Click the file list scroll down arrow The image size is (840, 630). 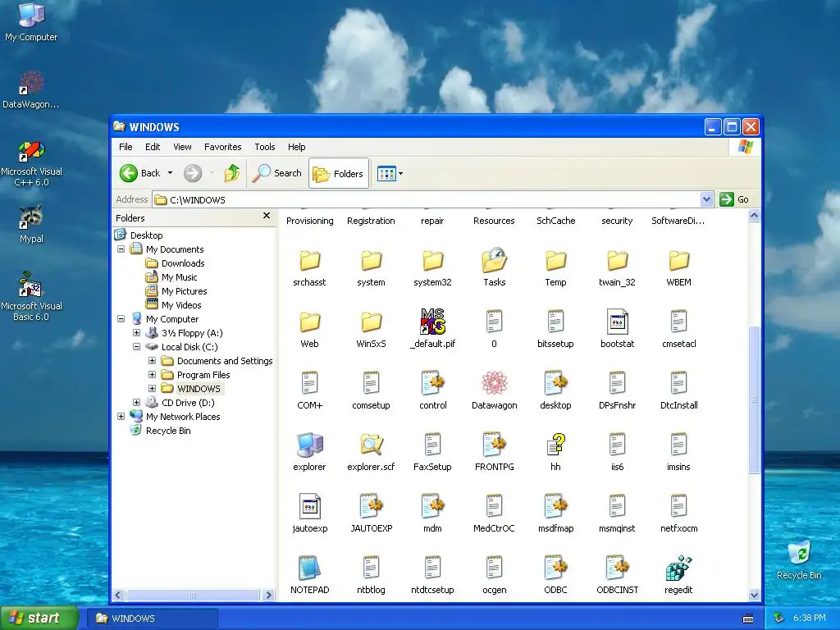[x=754, y=595]
